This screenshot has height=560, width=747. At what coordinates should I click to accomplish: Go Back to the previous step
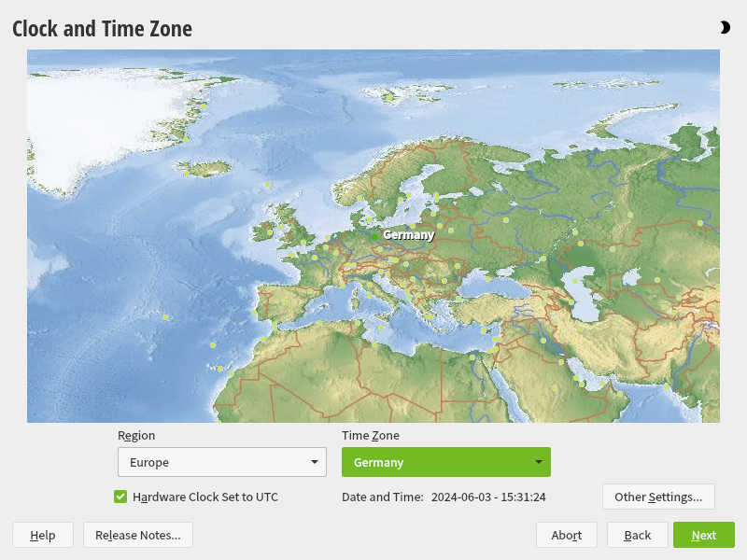pyautogui.click(x=638, y=535)
